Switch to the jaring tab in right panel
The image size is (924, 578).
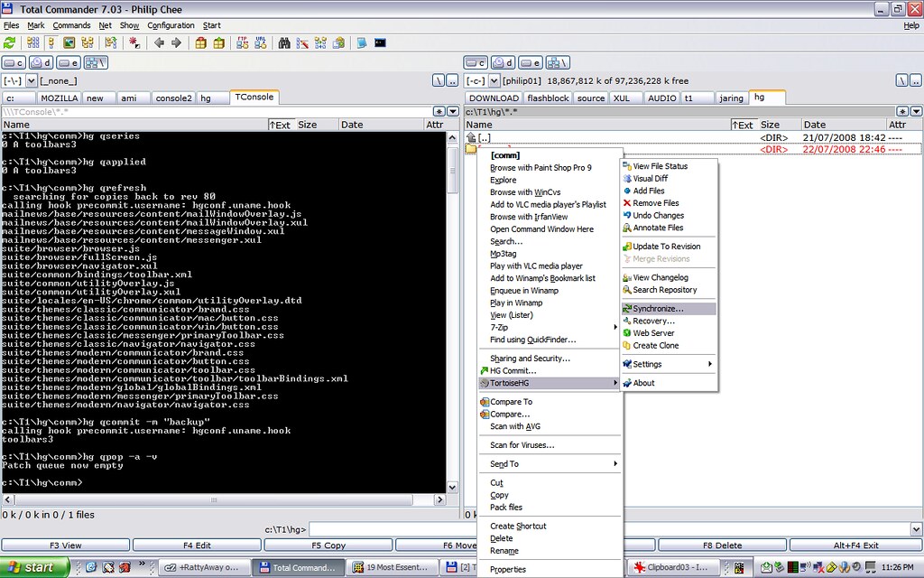click(x=731, y=98)
